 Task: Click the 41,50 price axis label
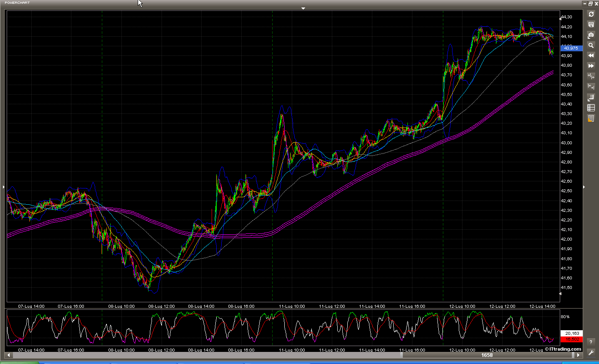point(566,288)
